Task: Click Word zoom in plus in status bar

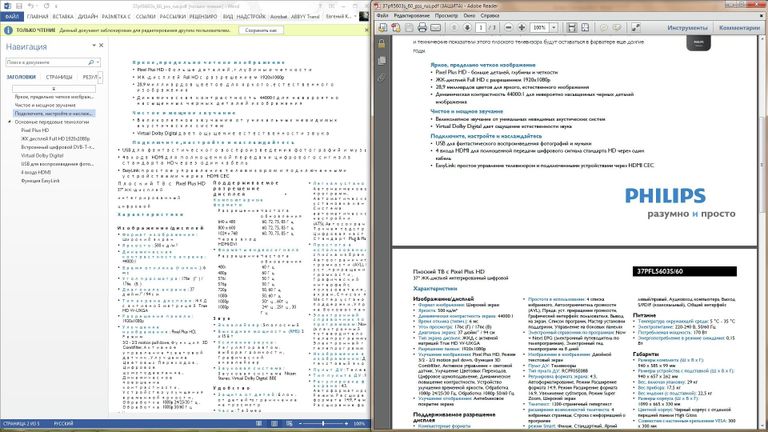Action: 346,424
